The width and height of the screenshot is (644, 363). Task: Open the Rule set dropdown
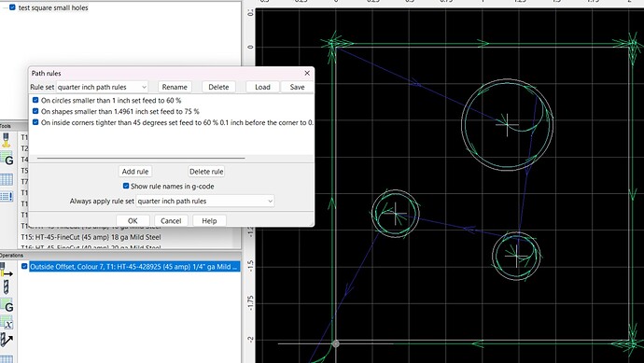click(x=102, y=87)
